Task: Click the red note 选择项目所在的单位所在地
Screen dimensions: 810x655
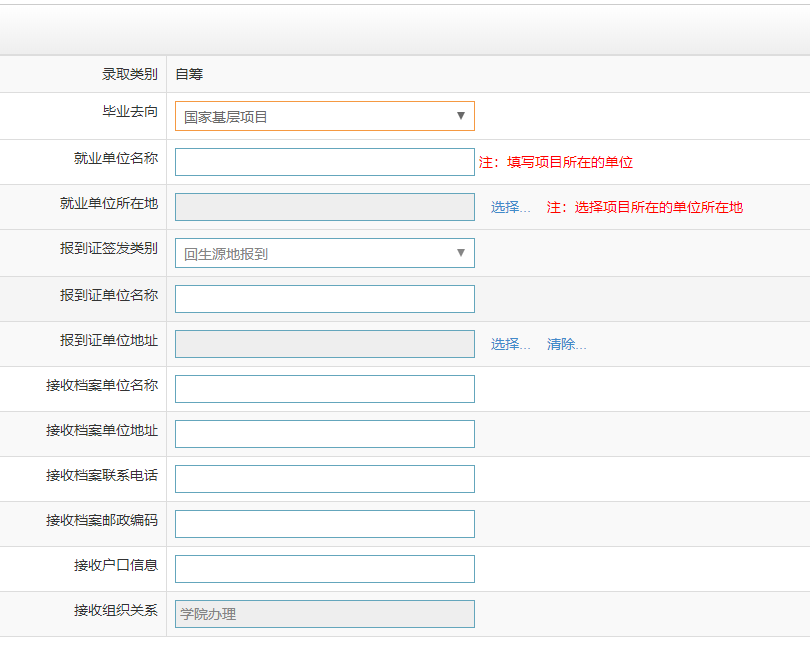Action: coord(659,208)
